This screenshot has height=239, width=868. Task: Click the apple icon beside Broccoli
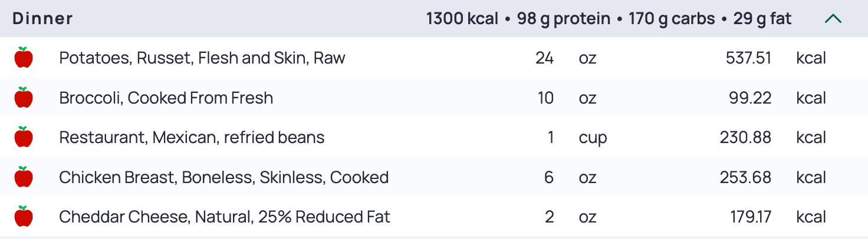[x=24, y=98]
